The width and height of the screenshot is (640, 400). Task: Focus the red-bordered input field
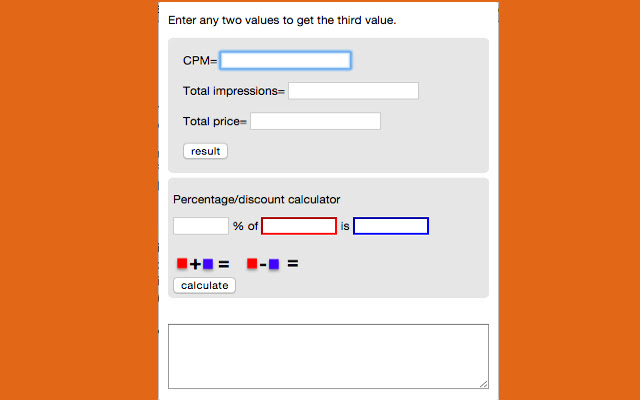tap(299, 226)
